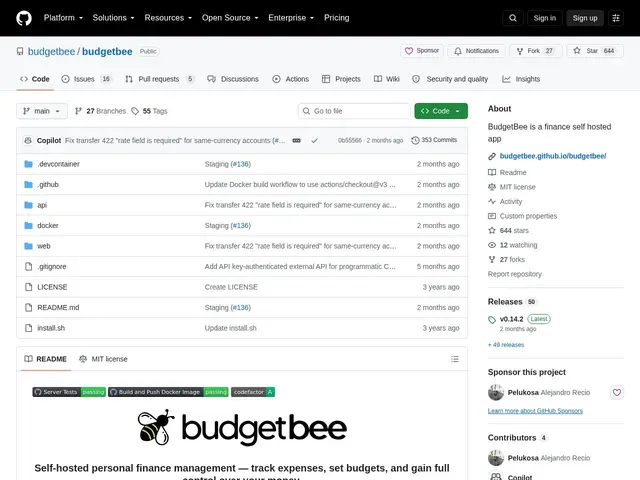Click the link icon beside the website URL
640x480 pixels.
[492, 156]
